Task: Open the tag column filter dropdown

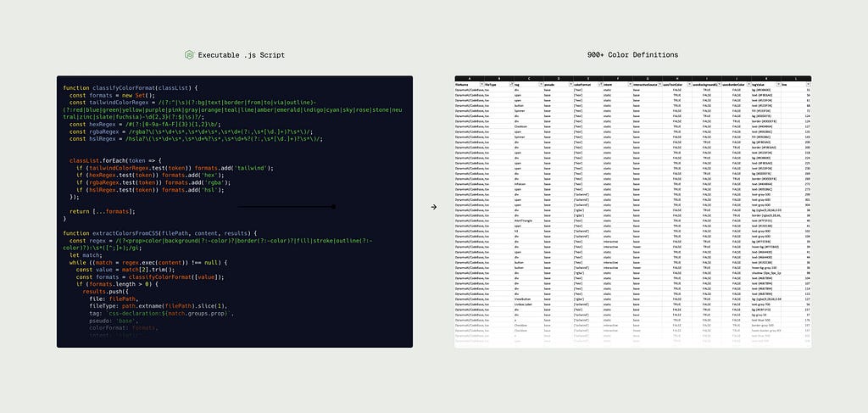Action: [x=541, y=84]
